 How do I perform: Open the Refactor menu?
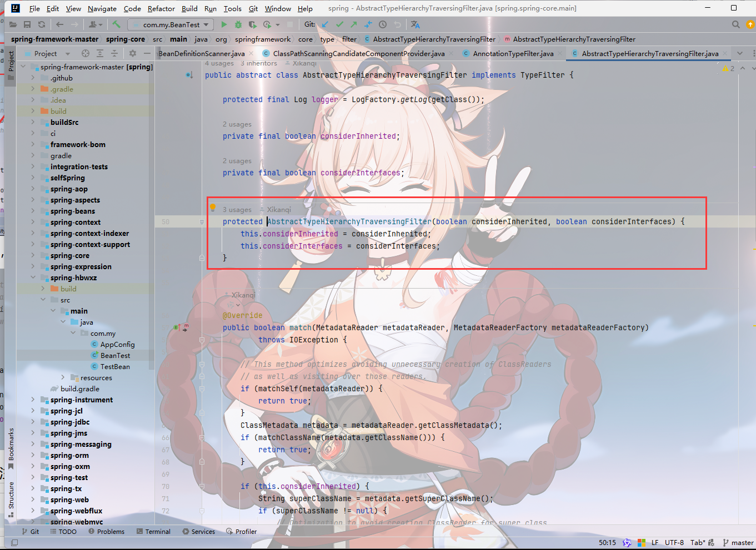(161, 8)
